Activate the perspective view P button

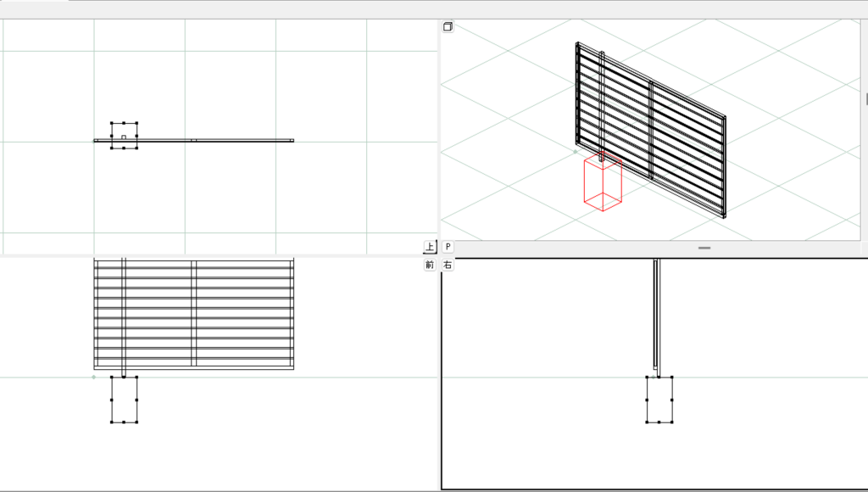coord(448,247)
